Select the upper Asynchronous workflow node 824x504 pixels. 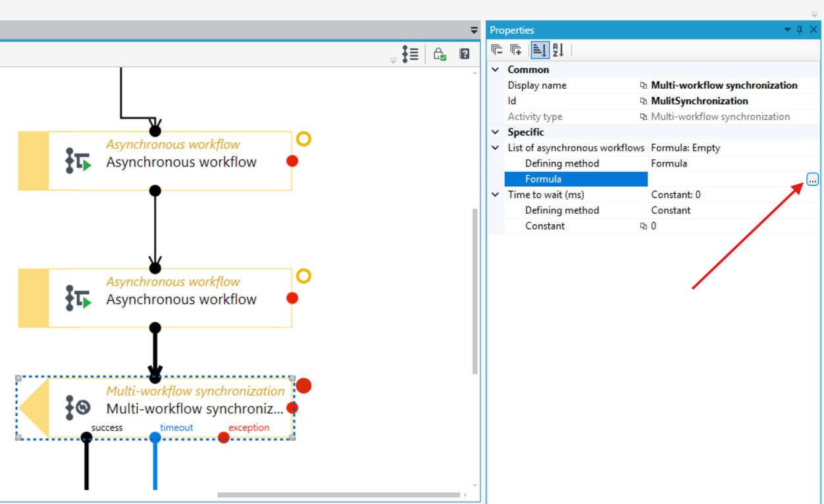coord(155,161)
